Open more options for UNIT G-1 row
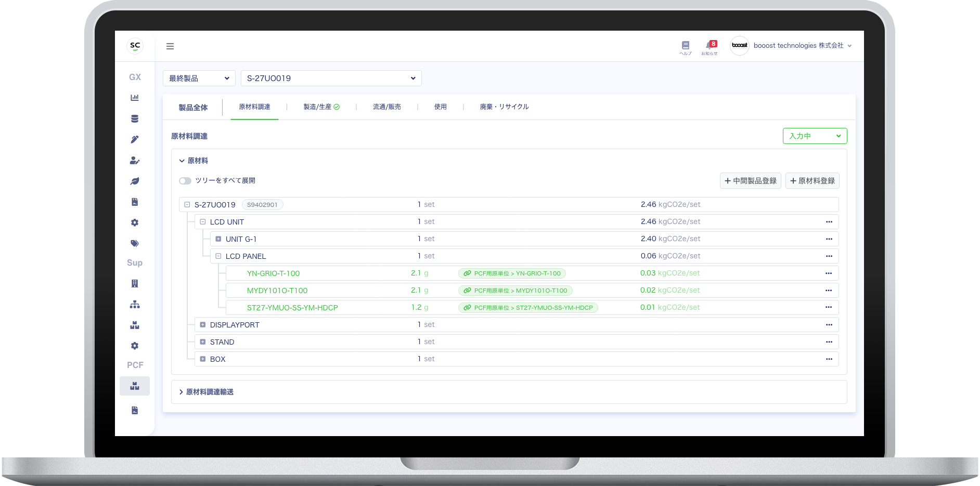980x486 pixels. (x=829, y=239)
